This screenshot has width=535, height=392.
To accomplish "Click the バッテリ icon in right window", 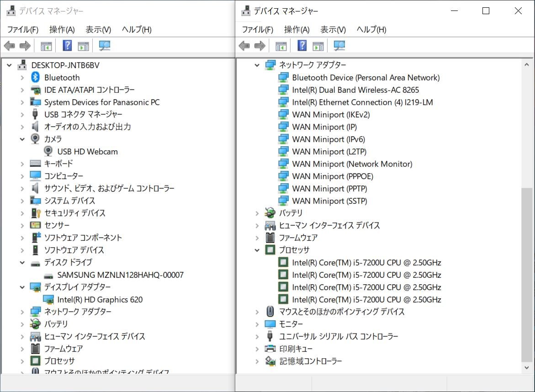I will [270, 213].
